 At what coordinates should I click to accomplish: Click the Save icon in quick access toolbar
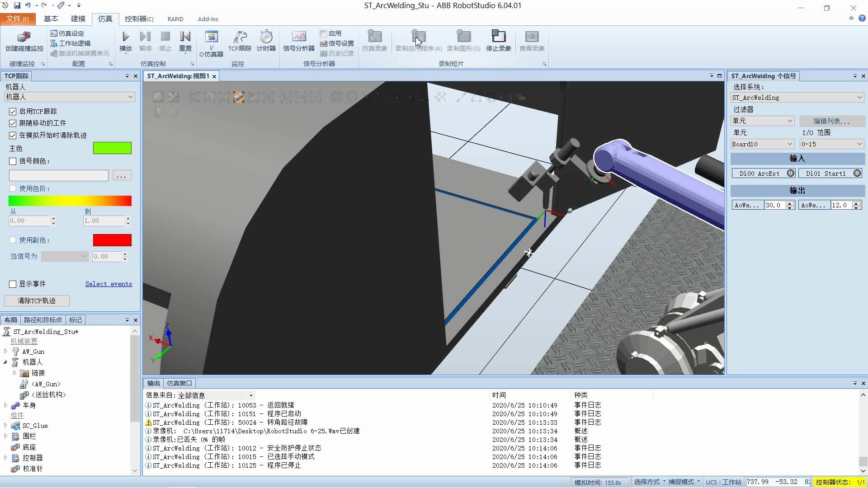coord(17,5)
